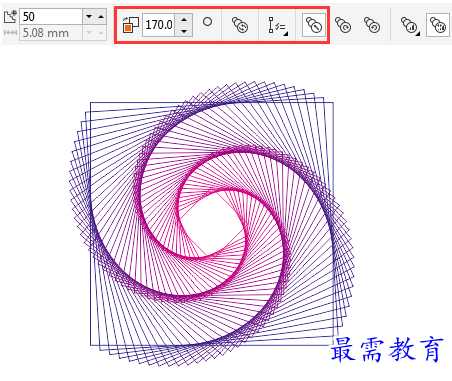The image size is (452, 381).
Task: Select the Clockwise blend color mode
Action: click(343, 25)
